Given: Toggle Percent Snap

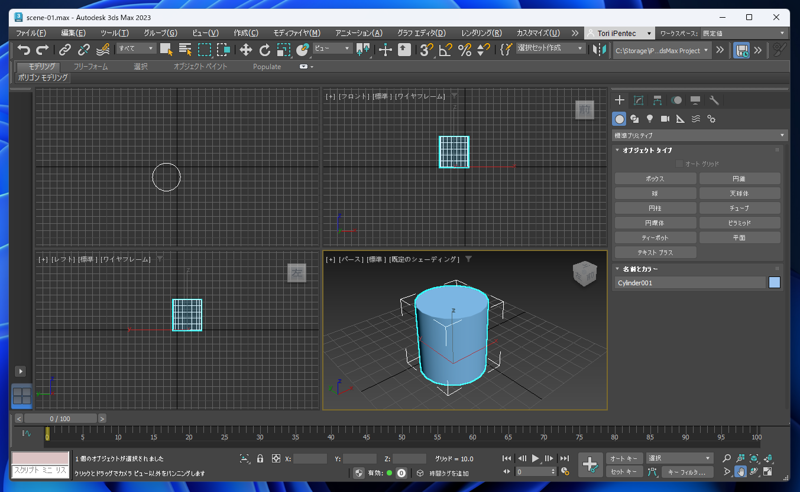Looking at the screenshot, I should tap(464, 50).
